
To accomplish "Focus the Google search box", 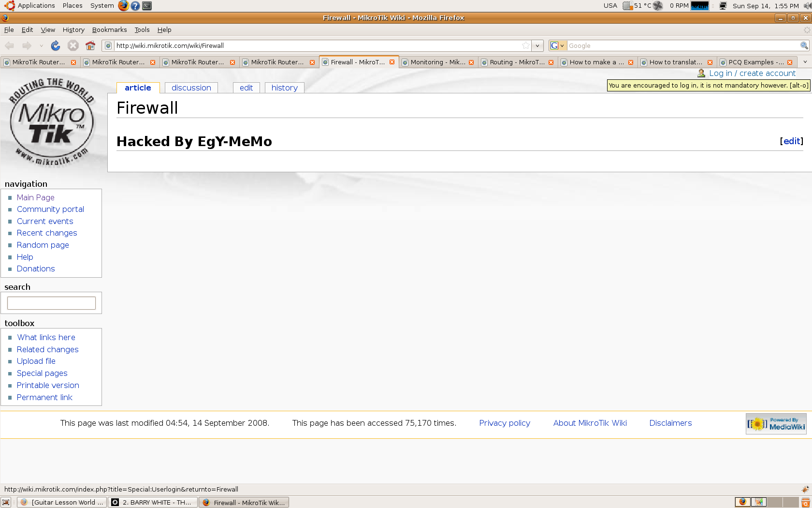I will [683, 45].
